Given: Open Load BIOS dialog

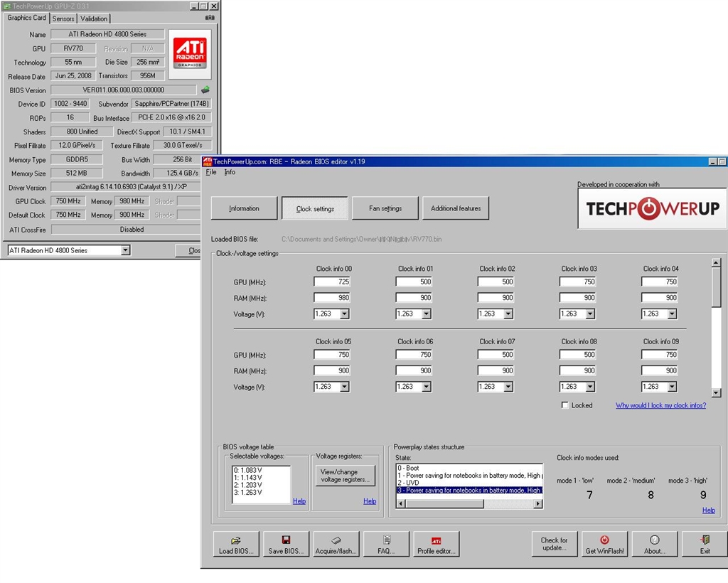Looking at the screenshot, I should pyautogui.click(x=236, y=544).
